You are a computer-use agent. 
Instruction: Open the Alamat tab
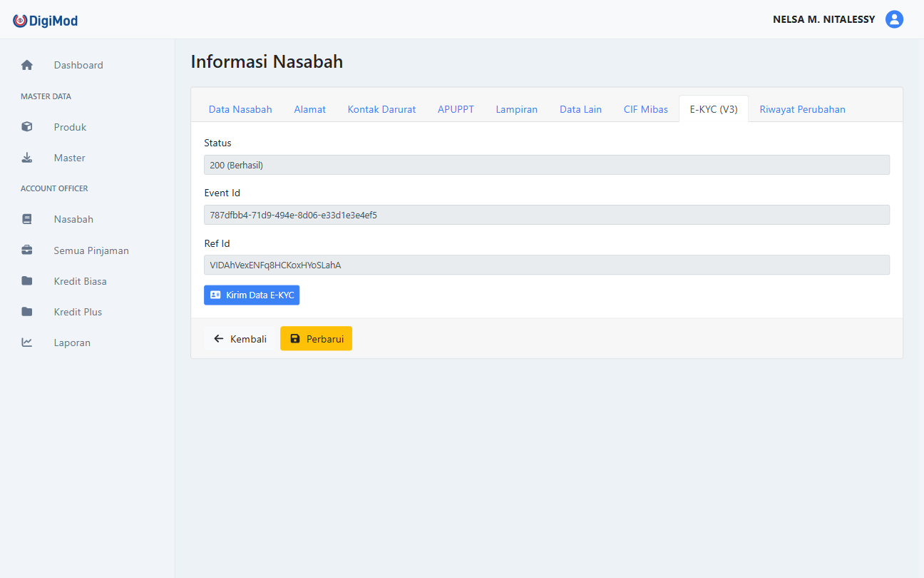click(309, 109)
